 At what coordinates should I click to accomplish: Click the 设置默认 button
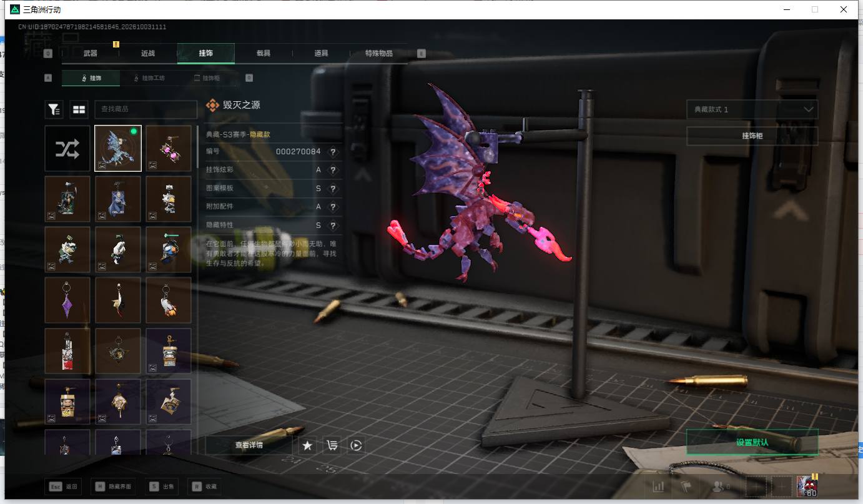coord(752,442)
